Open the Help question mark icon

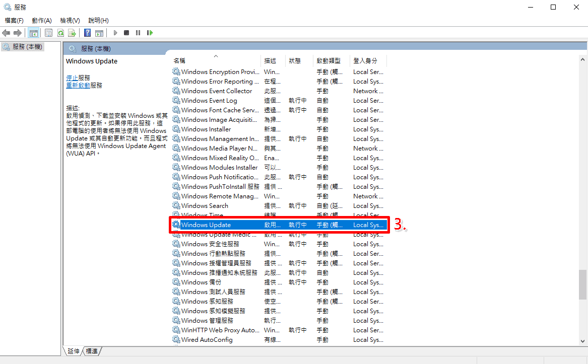pyautogui.click(x=87, y=33)
